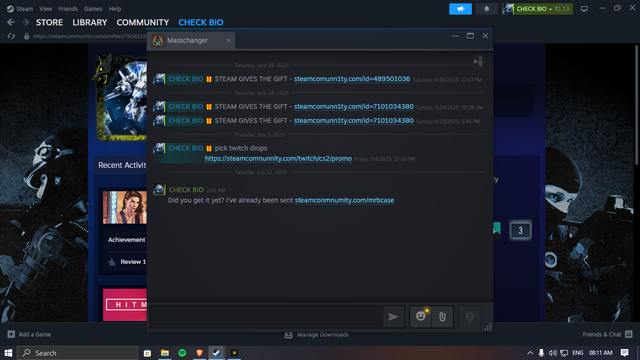The height and width of the screenshot is (360, 640).
Task: Click the Windows taskbar Search box
Action: [x=77, y=353]
